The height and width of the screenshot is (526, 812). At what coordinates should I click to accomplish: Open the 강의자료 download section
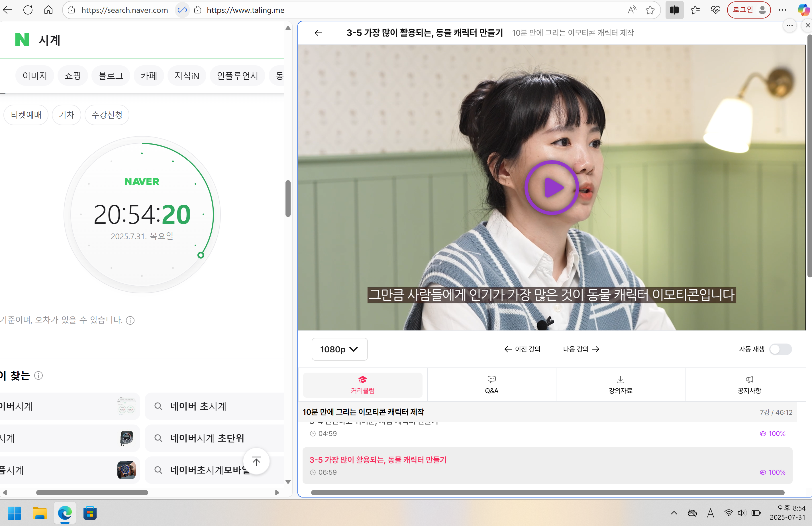coord(620,385)
